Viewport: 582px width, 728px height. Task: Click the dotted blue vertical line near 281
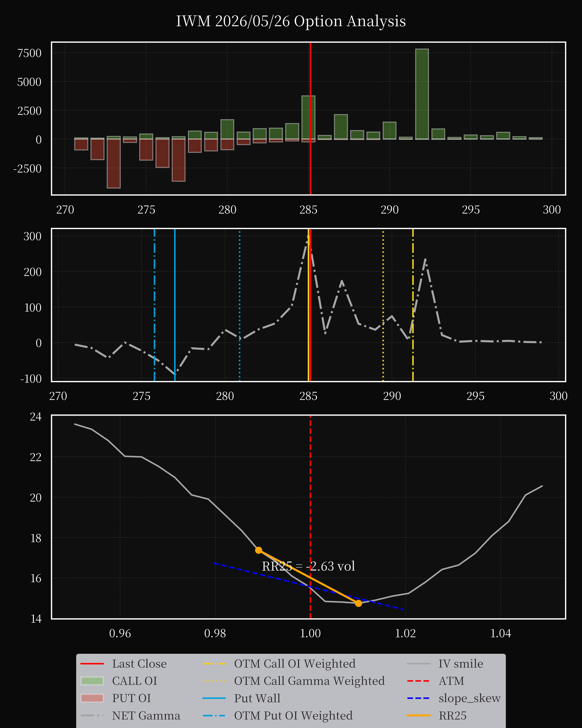click(240, 305)
